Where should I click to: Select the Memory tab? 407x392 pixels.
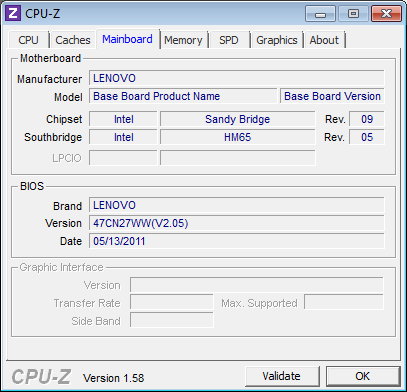(x=183, y=40)
